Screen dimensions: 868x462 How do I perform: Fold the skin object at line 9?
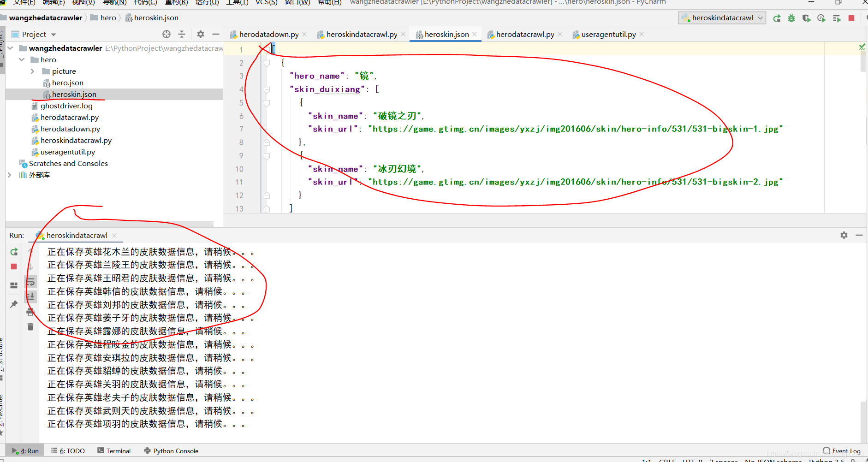(267, 156)
